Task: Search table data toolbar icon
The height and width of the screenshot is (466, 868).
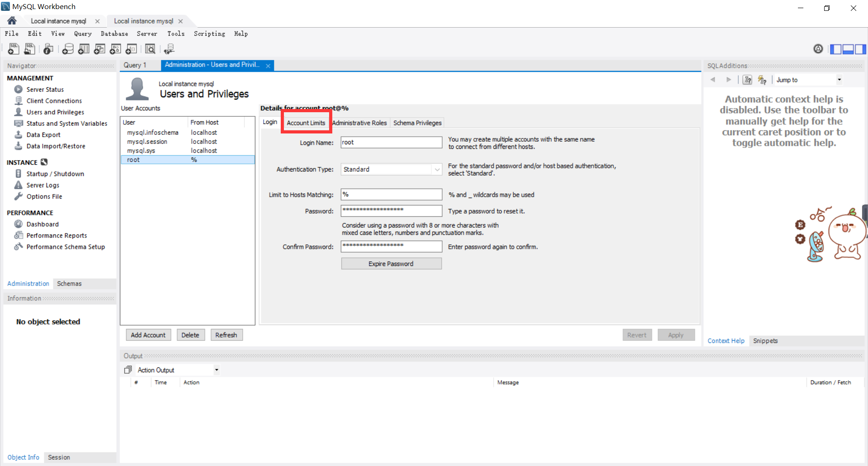Action: (x=150, y=49)
